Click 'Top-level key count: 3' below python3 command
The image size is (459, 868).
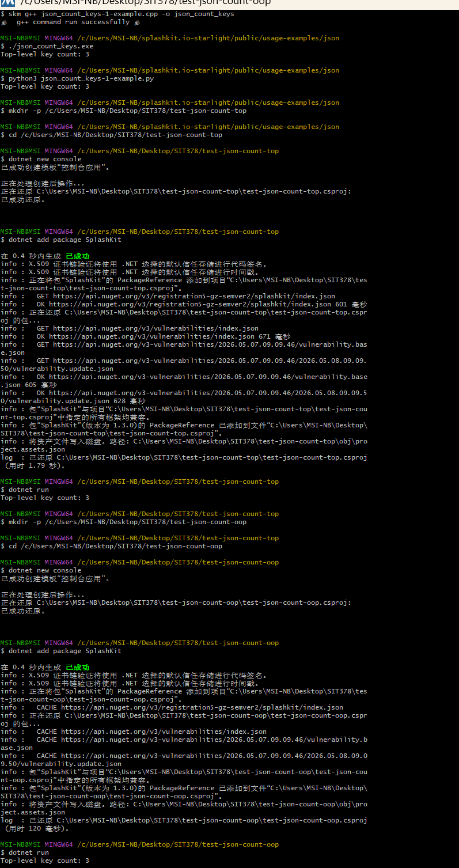[45, 86]
